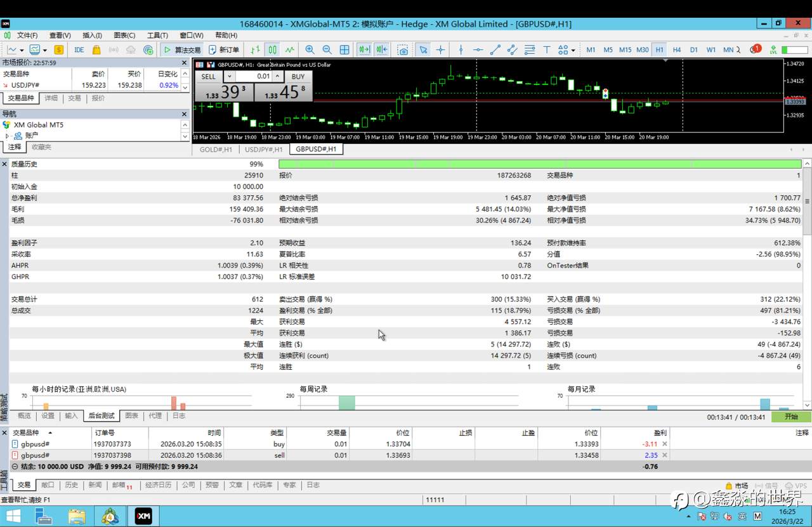
Task: Toggle the 算法交易 algo trading button
Action: click(x=181, y=49)
